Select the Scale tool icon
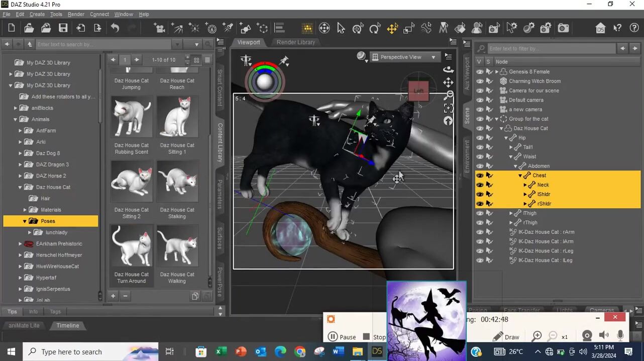 pyautogui.click(x=409, y=28)
